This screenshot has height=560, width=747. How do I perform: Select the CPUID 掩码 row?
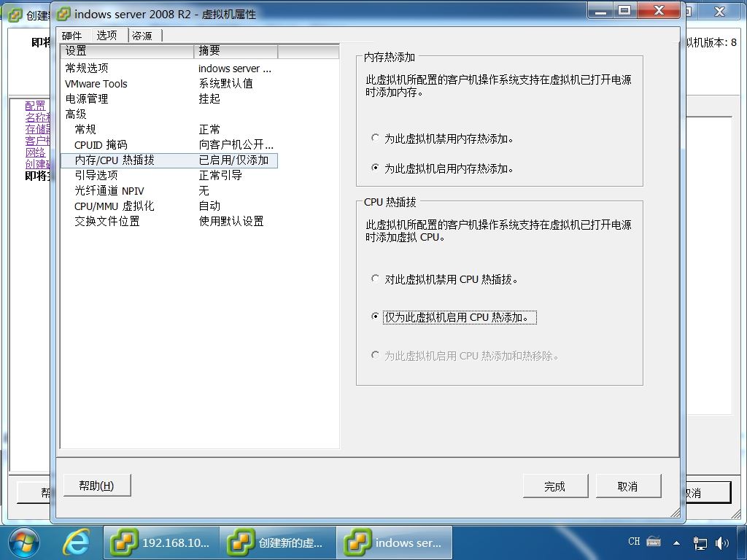tap(169, 145)
